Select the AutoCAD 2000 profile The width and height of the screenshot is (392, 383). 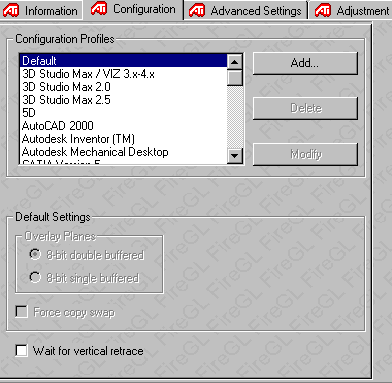click(x=123, y=126)
